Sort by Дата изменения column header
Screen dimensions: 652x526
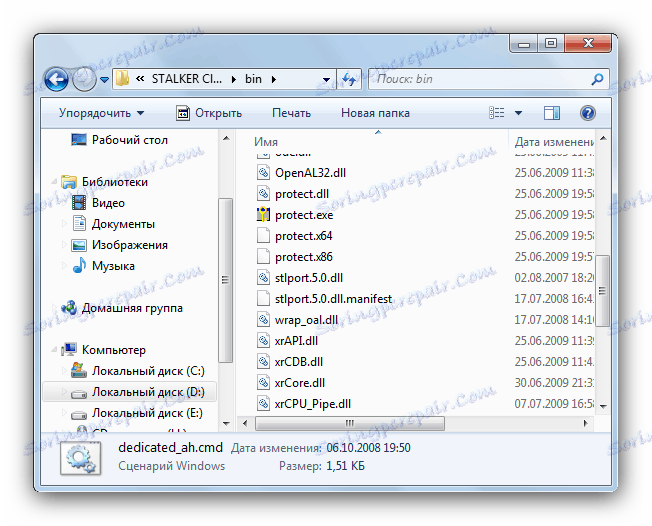click(553, 142)
